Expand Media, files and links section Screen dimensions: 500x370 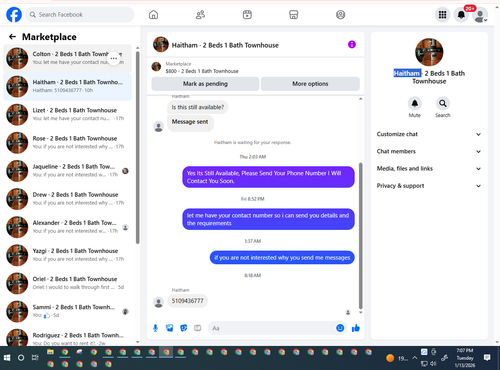[429, 169]
